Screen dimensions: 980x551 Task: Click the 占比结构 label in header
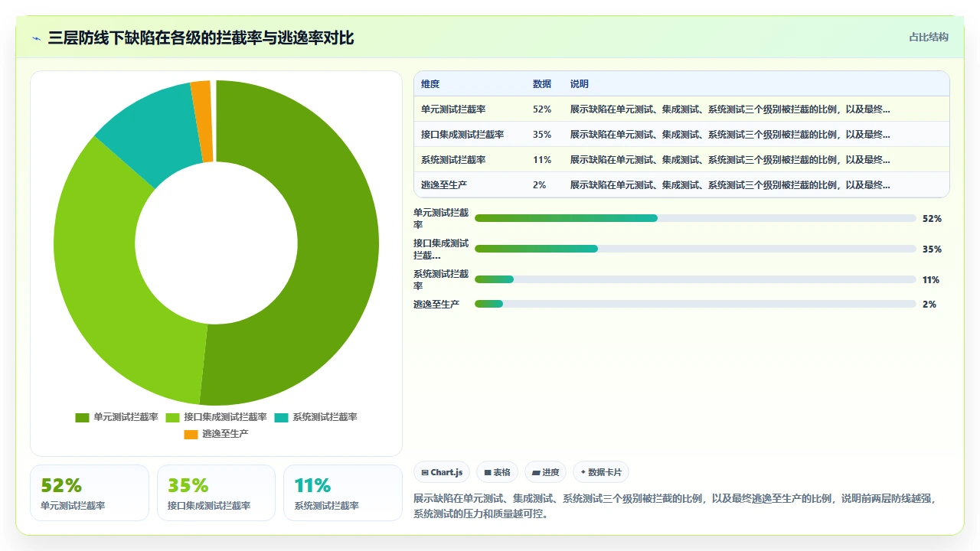[929, 37]
